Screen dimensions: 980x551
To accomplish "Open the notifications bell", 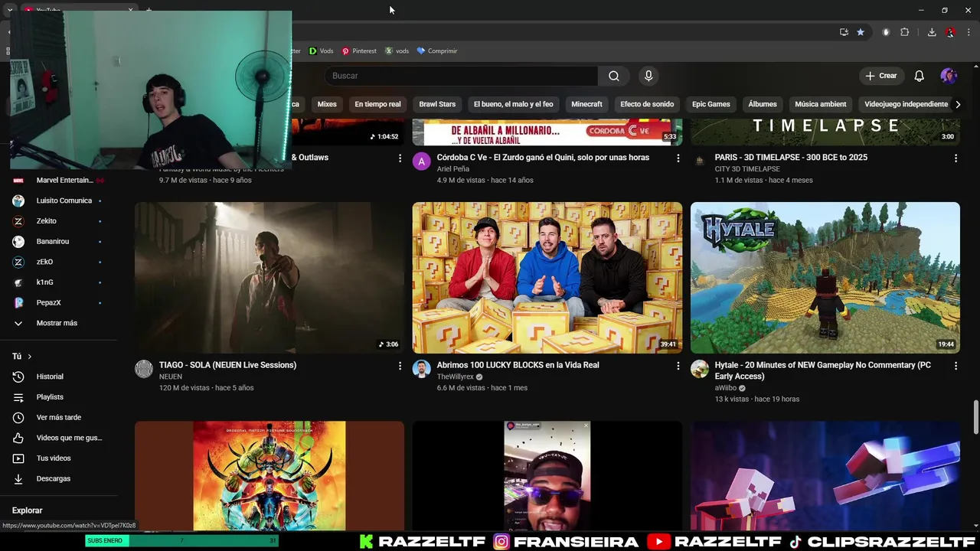I will tap(919, 76).
